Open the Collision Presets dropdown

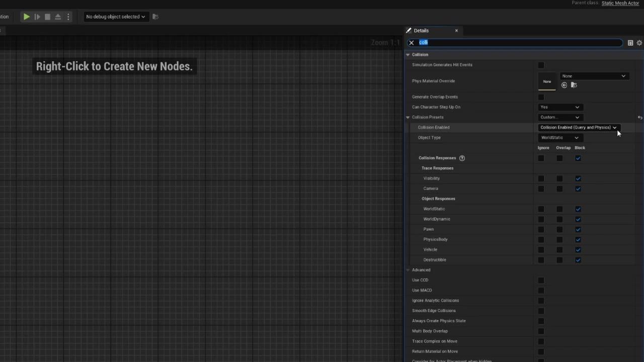coord(559,117)
